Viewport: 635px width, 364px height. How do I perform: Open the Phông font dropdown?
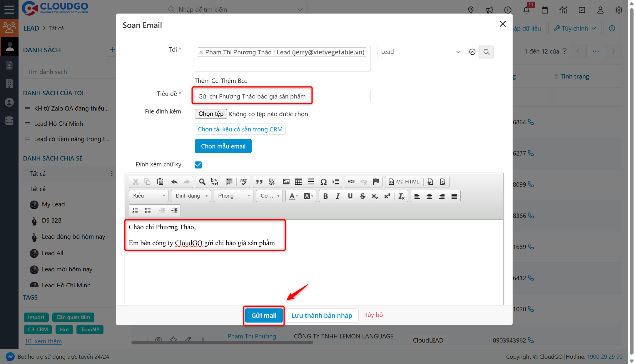tap(233, 196)
